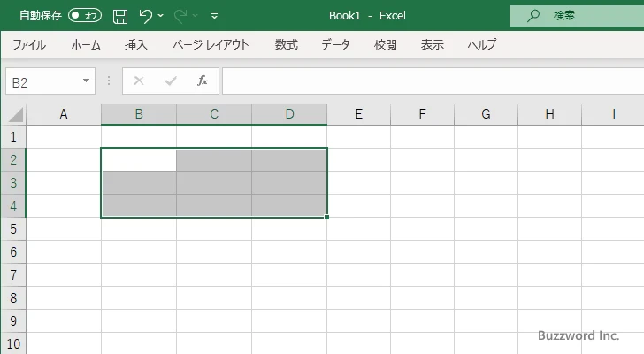Select column D header
The height and width of the screenshot is (354, 644).
[289, 114]
